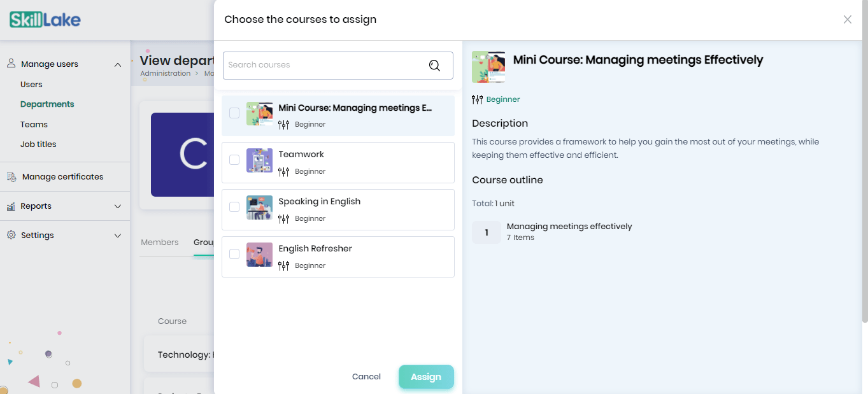Click the Assign button
The image size is (868, 394).
[426, 377]
